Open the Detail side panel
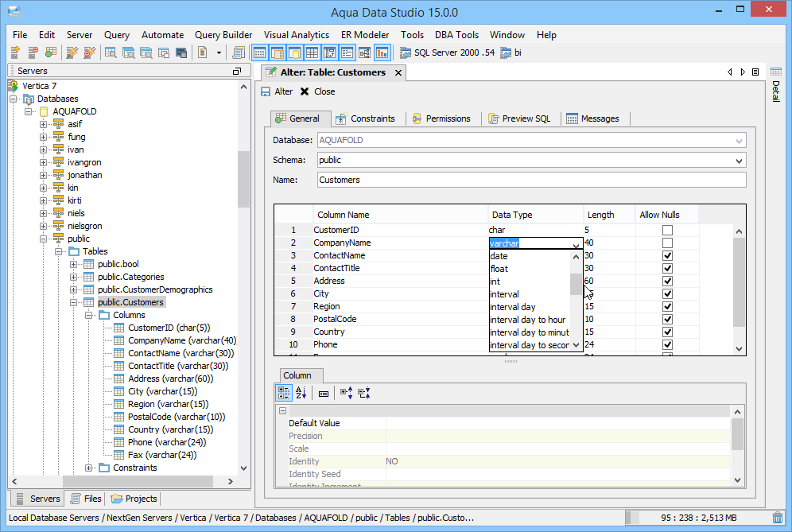The image size is (792, 532). [x=776, y=84]
